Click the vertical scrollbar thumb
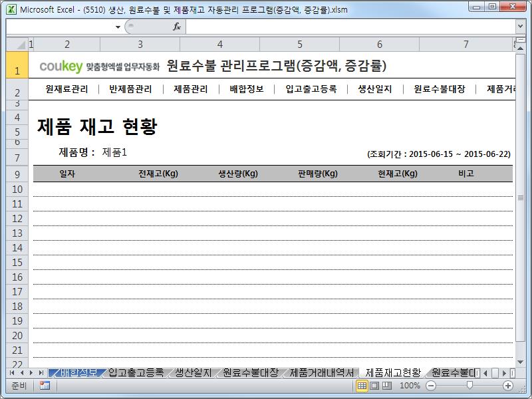This screenshot has width=532, height=399. tap(520, 198)
